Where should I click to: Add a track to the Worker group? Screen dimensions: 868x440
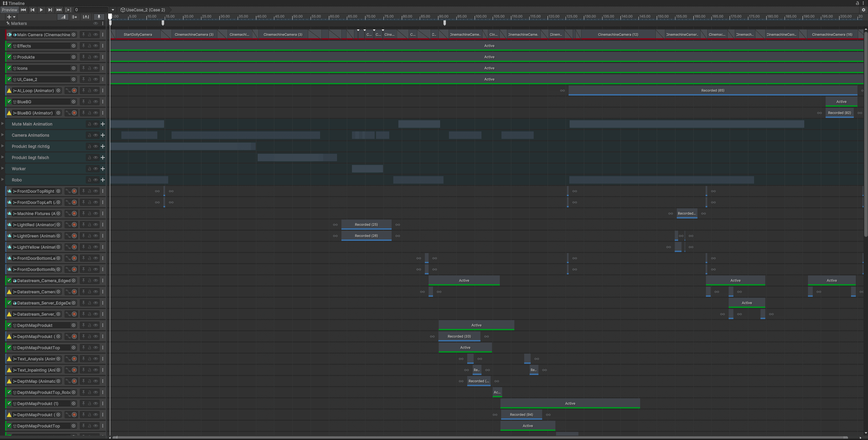103,169
